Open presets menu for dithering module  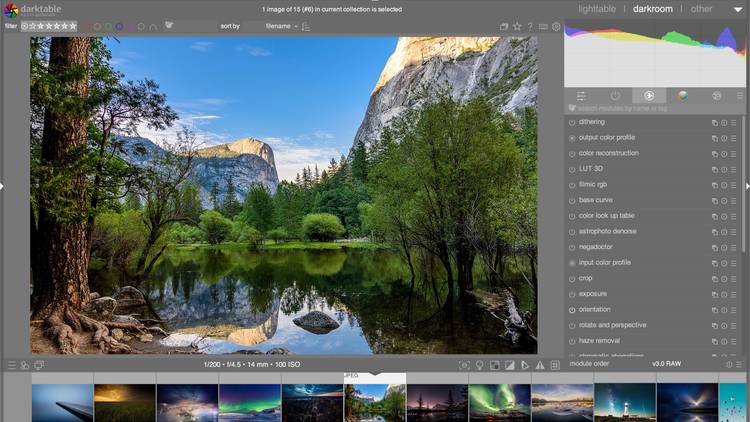[x=733, y=123]
